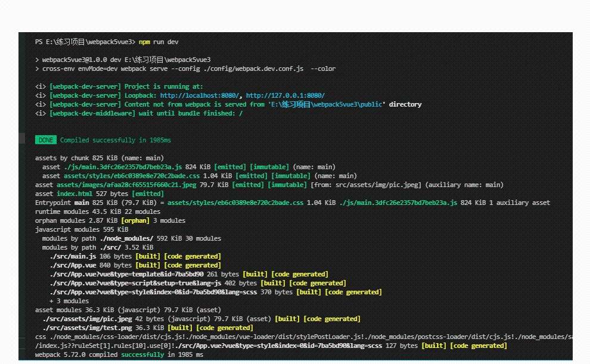Image resolution: width=590 pixels, height=364 pixels.
Task: Click the 'Entrypoint main' line label
Action: point(62,203)
